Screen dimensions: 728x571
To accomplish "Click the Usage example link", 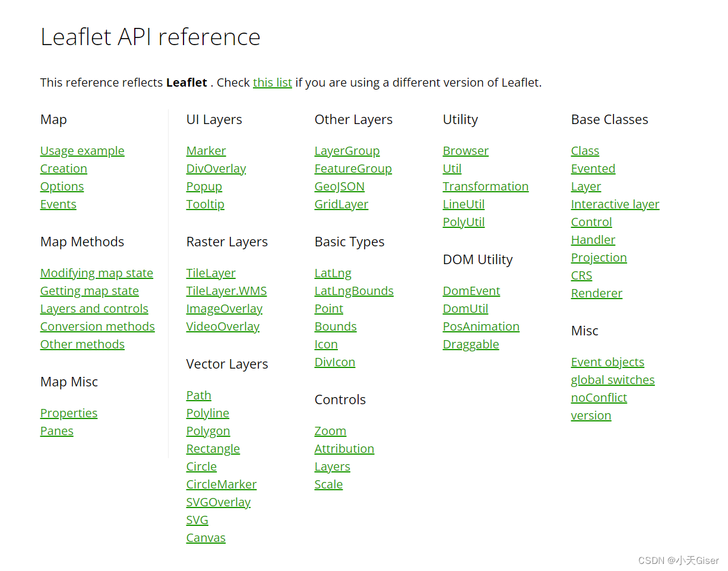I will point(82,151).
